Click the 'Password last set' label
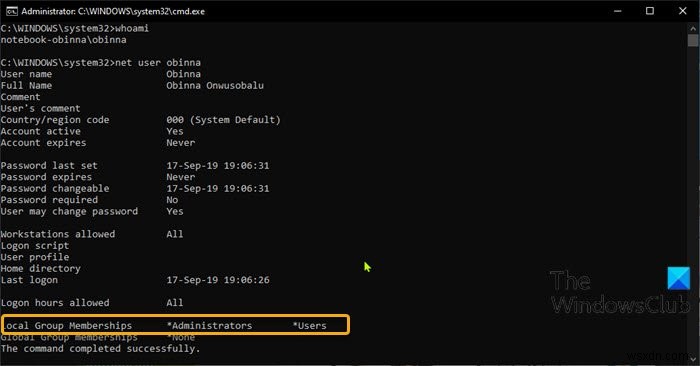Screen dimensions: 700x366 [x=49, y=166]
